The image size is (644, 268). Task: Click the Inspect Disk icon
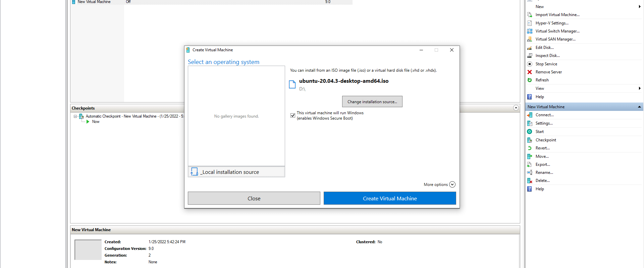click(x=530, y=56)
